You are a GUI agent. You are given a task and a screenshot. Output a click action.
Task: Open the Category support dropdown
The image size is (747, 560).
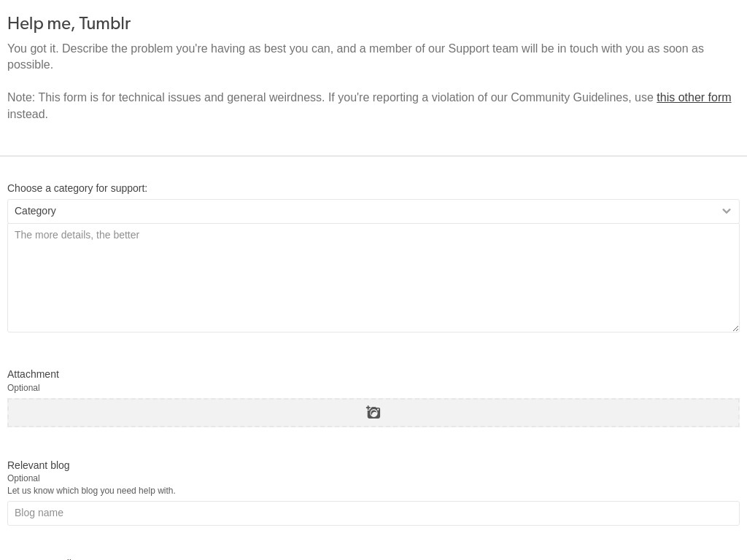click(x=373, y=211)
